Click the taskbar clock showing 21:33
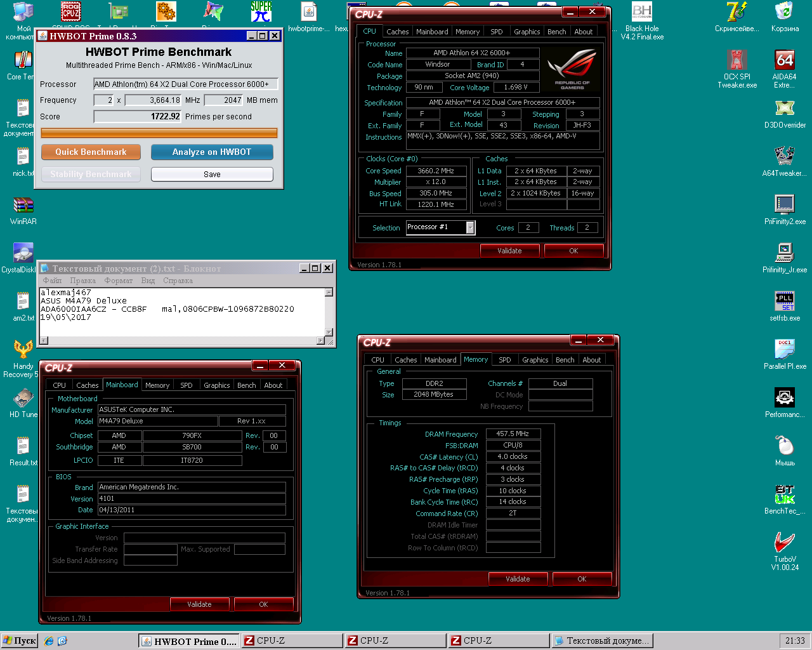812x650 pixels. [x=794, y=641]
